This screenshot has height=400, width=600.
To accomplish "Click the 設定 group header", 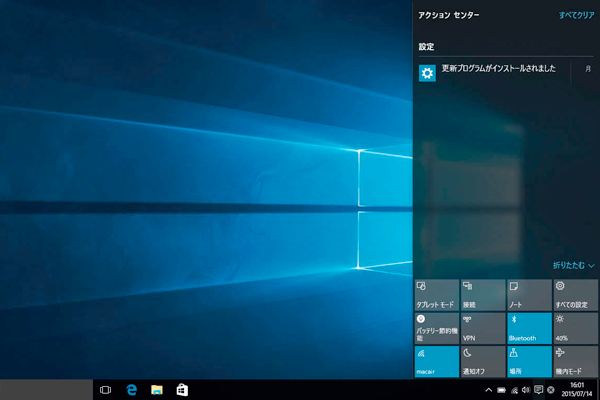I will click(x=426, y=47).
